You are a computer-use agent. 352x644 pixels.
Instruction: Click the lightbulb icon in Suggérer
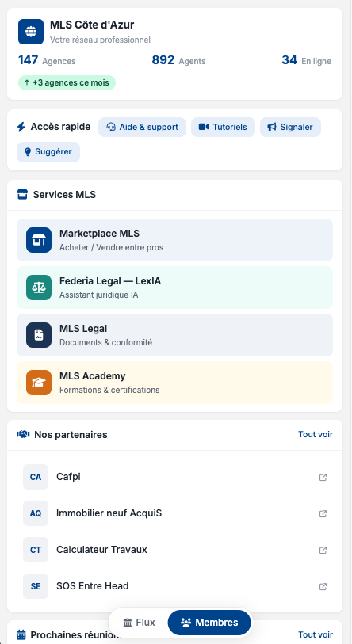[28, 152]
